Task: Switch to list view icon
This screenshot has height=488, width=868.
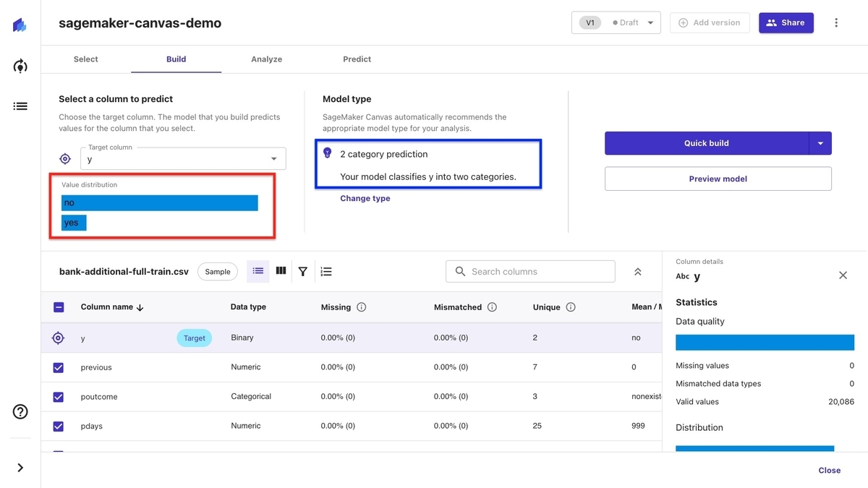Action: point(258,271)
